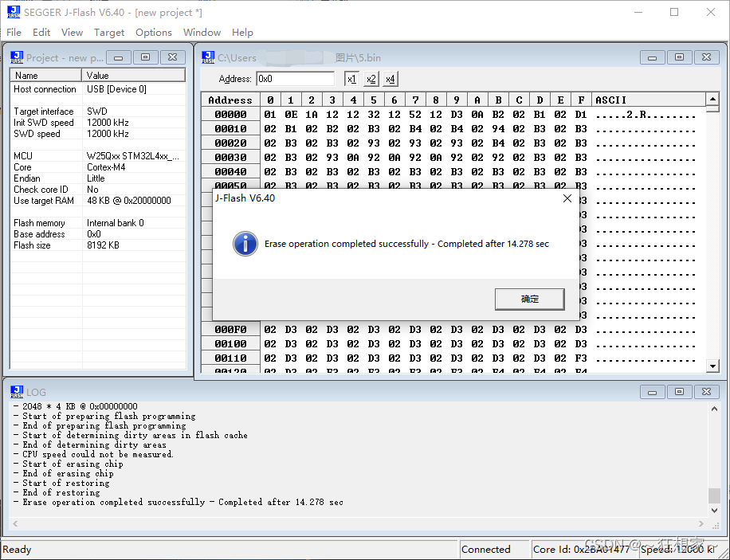Viewport: 730px width, 560px height.
Task: Set hex view to x2 byte width
Action: pyautogui.click(x=371, y=79)
